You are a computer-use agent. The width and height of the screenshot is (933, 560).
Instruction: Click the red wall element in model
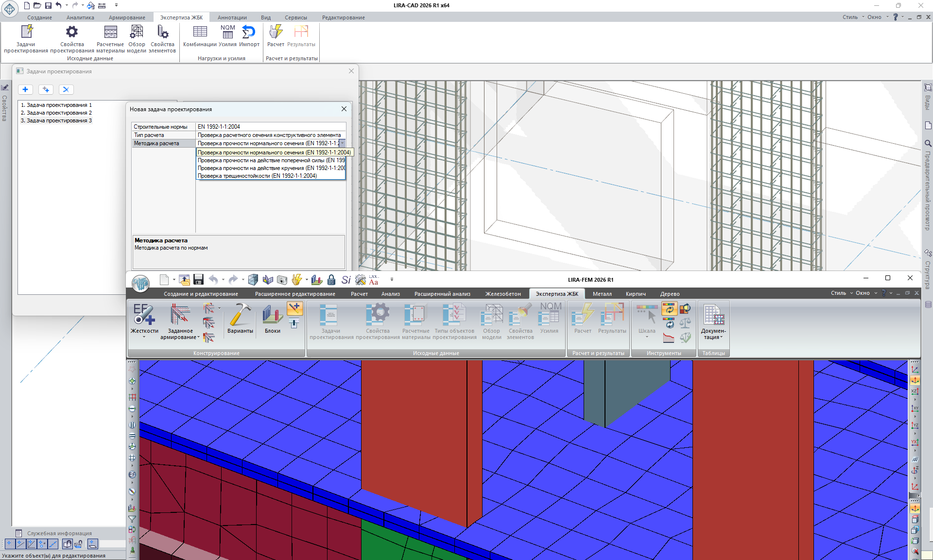coord(413,437)
